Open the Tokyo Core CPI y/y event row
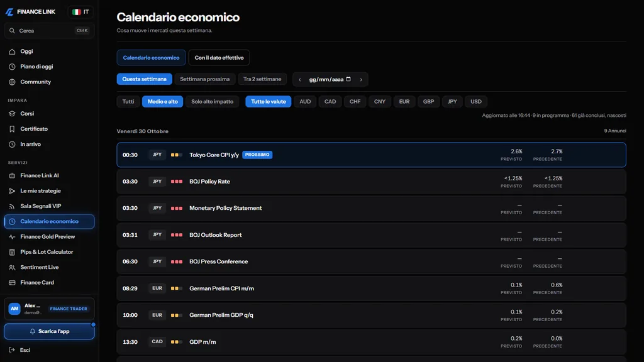 point(371,155)
